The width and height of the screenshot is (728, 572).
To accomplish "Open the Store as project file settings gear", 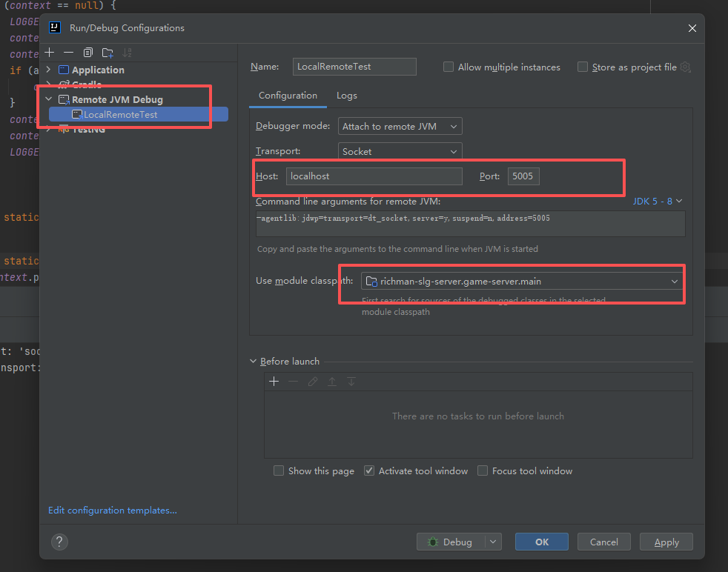I will pos(685,67).
